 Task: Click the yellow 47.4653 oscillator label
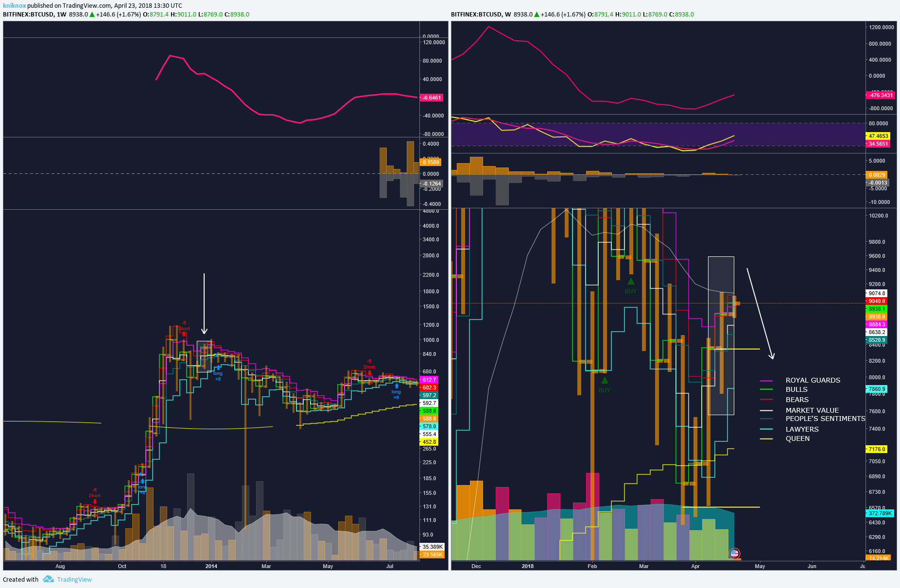pos(878,136)
